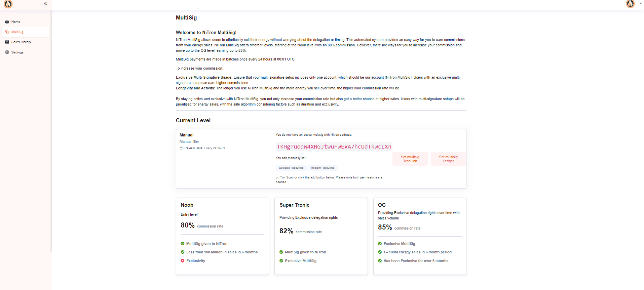
Task: Click green check next to >= 100M energy sales
Action: 380,252
